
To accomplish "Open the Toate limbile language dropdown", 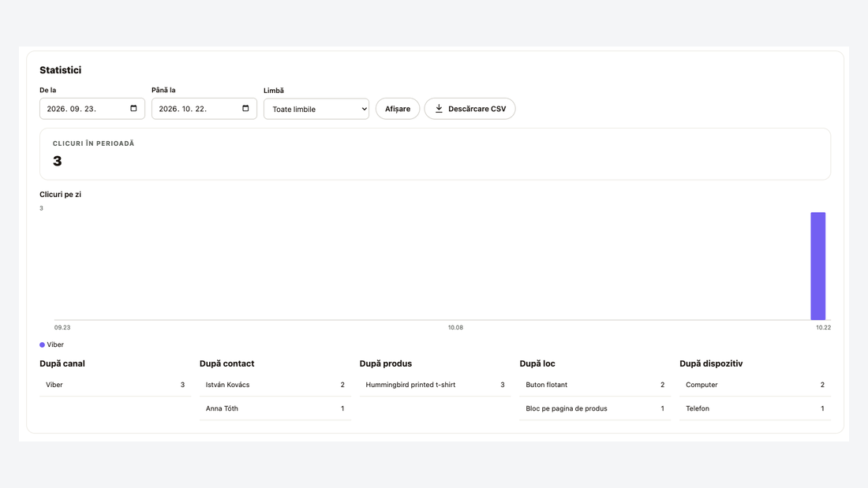I will tap(316, 109).
